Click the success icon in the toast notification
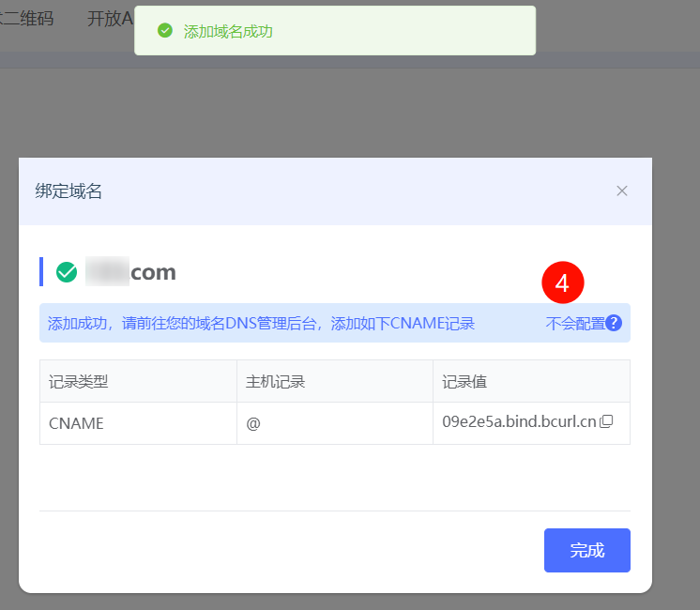Screen dimensions: 700x610 point(165,31)
